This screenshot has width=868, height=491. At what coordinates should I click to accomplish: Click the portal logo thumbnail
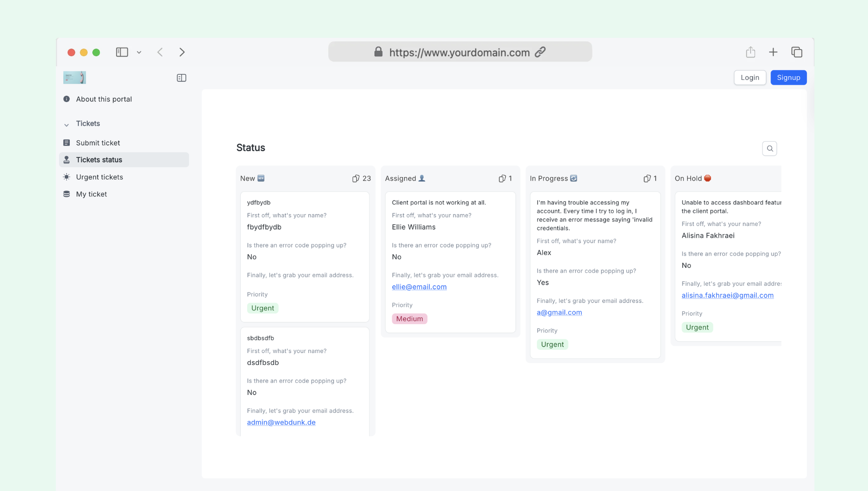[x=74, y=78]
